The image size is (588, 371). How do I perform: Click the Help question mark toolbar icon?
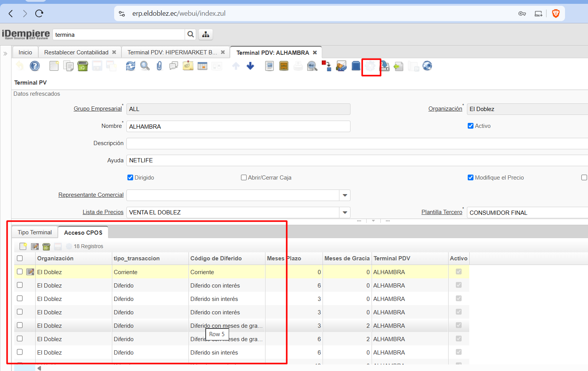click(x=35, y=66)
